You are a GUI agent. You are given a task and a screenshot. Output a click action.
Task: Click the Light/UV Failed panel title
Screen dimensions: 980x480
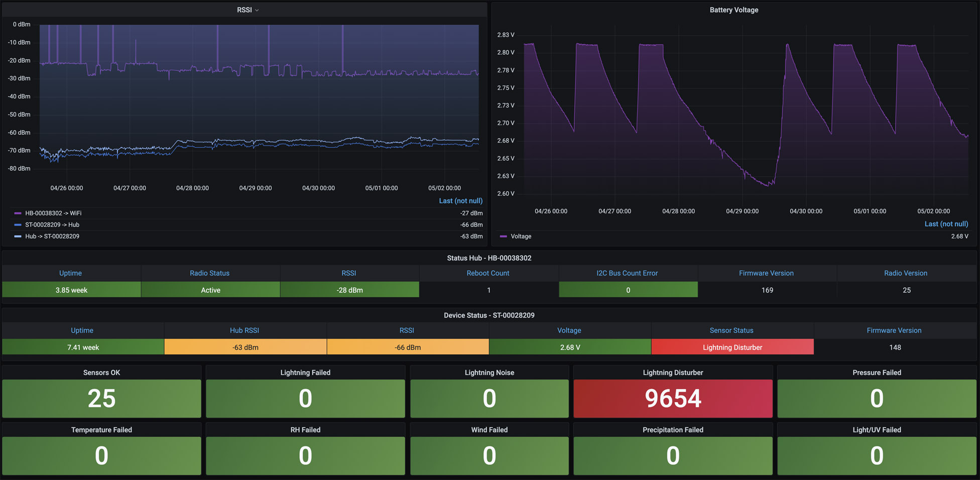click(x=877, y=430)
